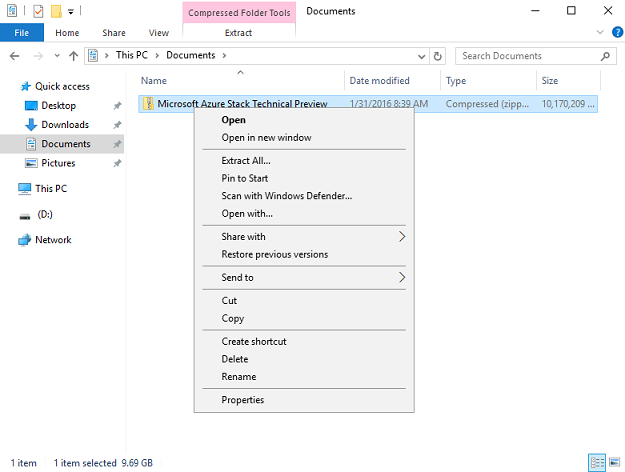Open the Share with submenu arrow
The height and width of the screenshot is (472, 625).
point(402,236)
